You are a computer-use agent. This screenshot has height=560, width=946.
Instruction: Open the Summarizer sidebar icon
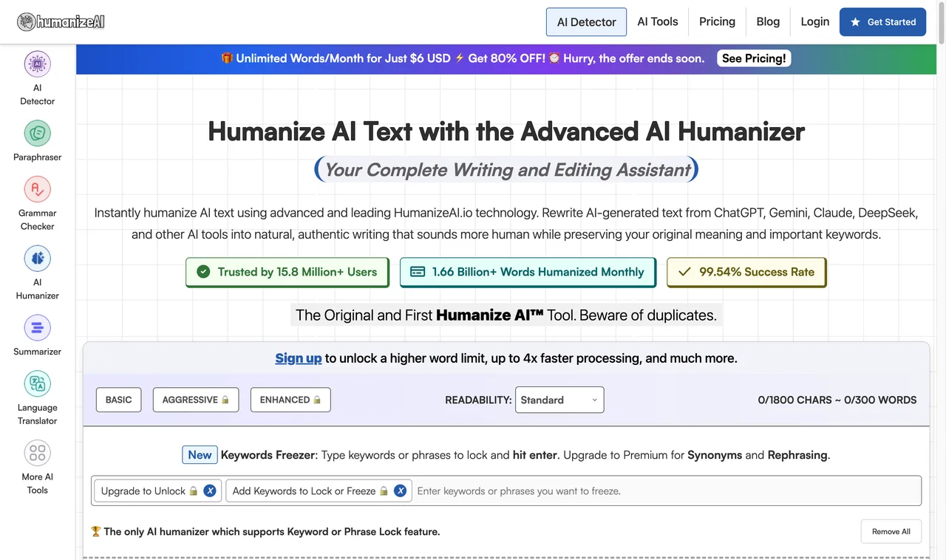click(x=37, y=328)
